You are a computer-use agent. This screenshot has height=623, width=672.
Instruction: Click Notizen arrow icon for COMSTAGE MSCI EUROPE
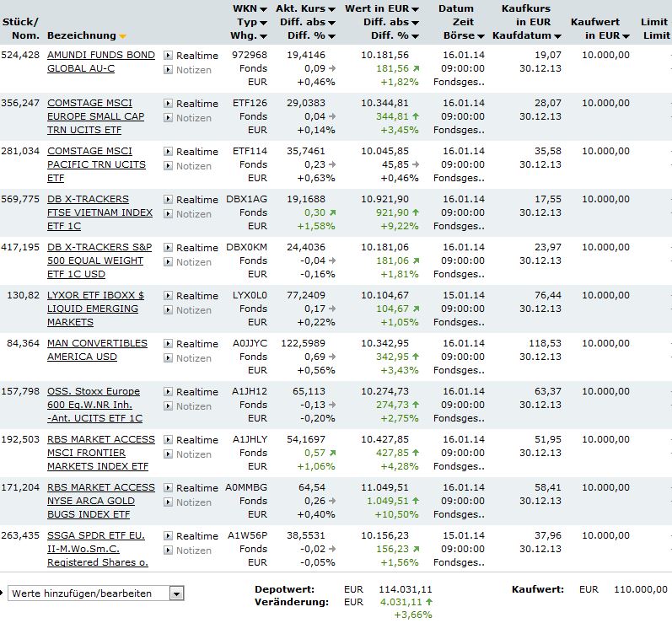pyautogui.click(x=168, y=117)
